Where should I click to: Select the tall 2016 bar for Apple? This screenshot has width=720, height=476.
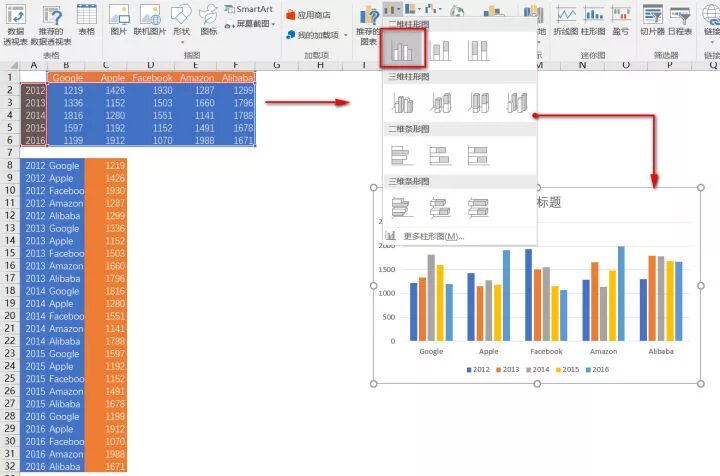(x=506, y=296)
